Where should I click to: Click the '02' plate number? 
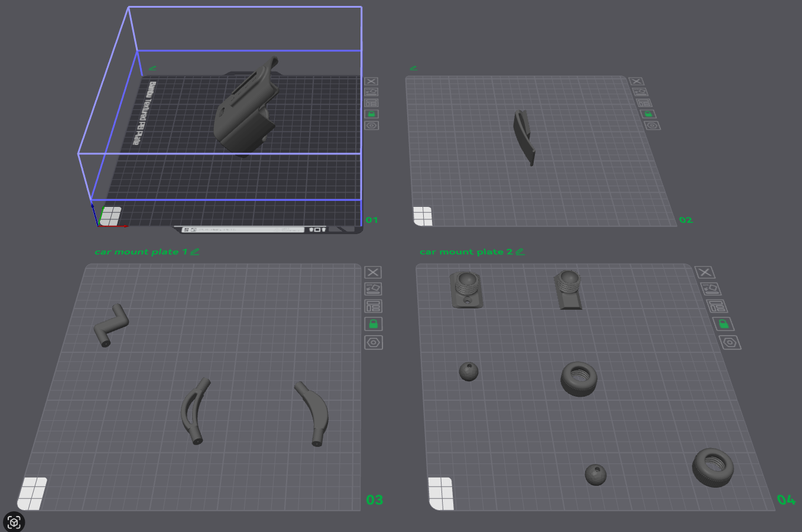pos(686,220)
